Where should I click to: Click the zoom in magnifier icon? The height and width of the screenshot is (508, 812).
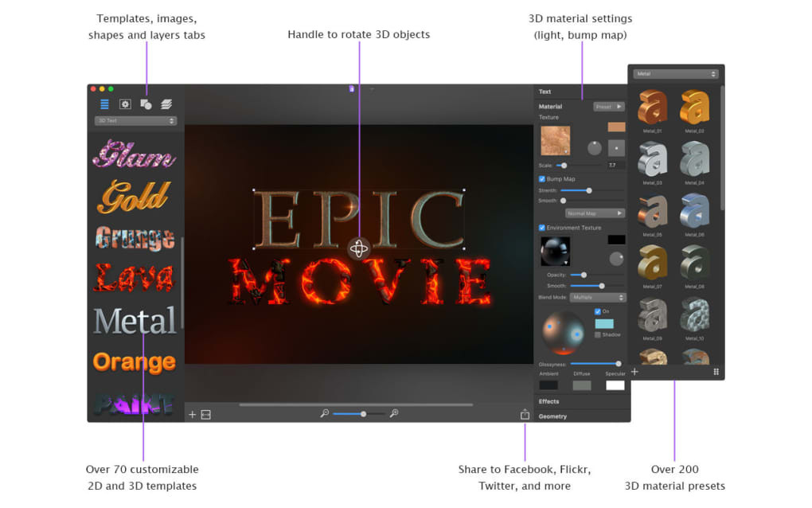click(x=393, y=413)
